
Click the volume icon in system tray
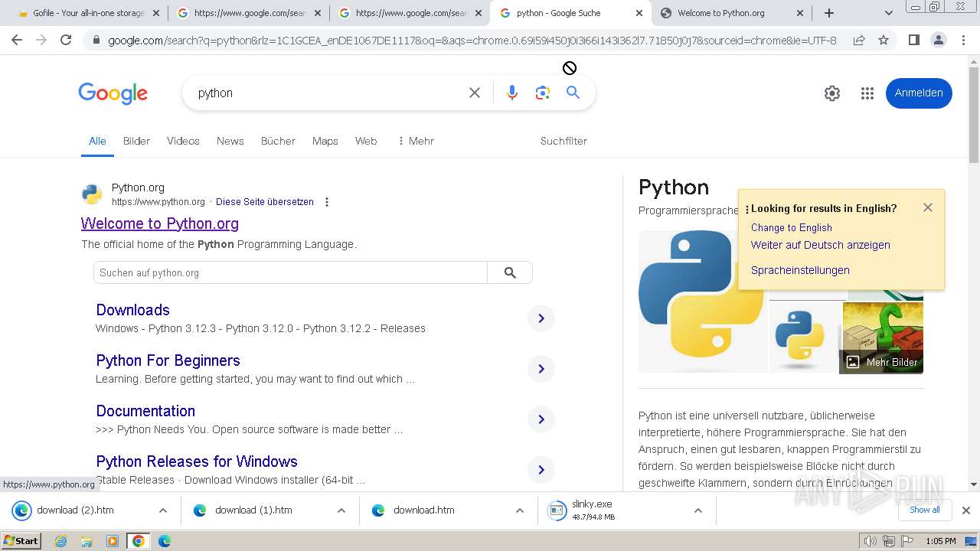click(x=870, y=541)
